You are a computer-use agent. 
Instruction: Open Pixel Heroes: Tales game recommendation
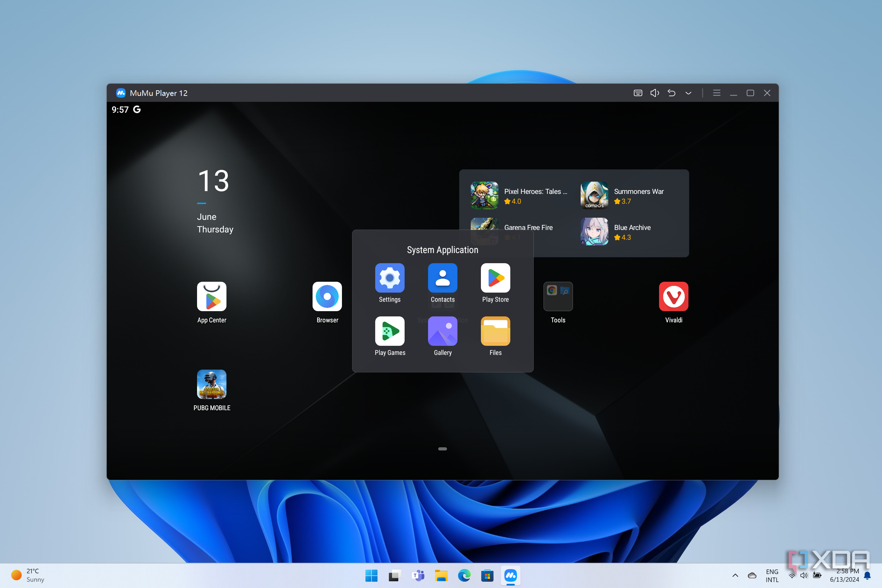(519, 195)
